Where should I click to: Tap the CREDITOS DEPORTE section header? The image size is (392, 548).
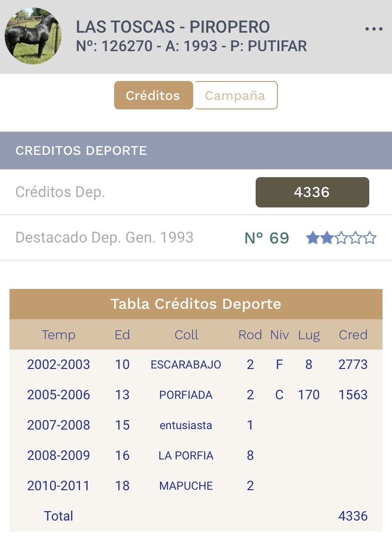196,151
